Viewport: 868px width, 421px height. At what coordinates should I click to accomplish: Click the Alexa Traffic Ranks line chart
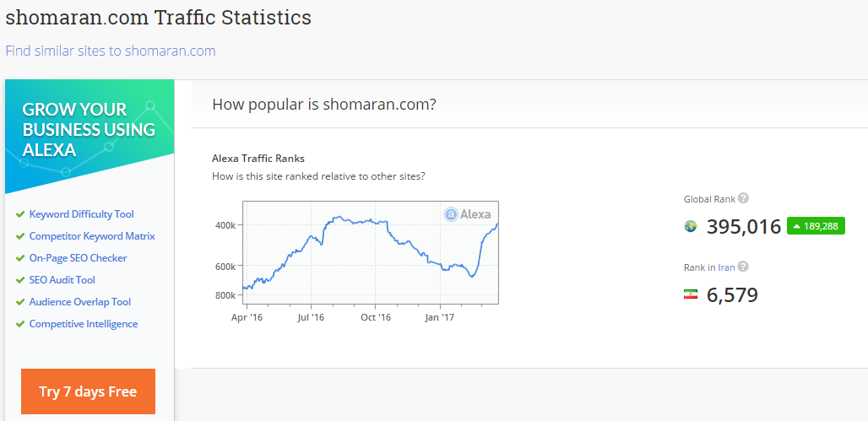371,252
